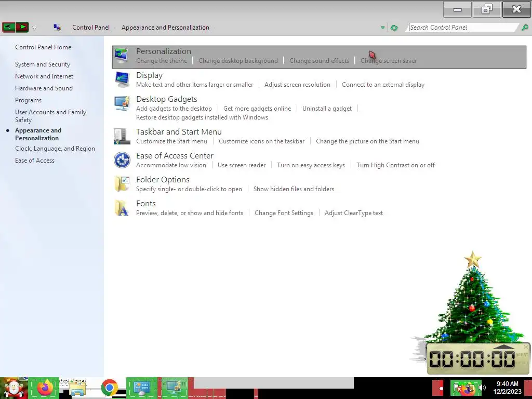Launch Firefox from the taskbar
Image resolution: width=532 pixels, height=399 pixels.
tap(44, 388)
